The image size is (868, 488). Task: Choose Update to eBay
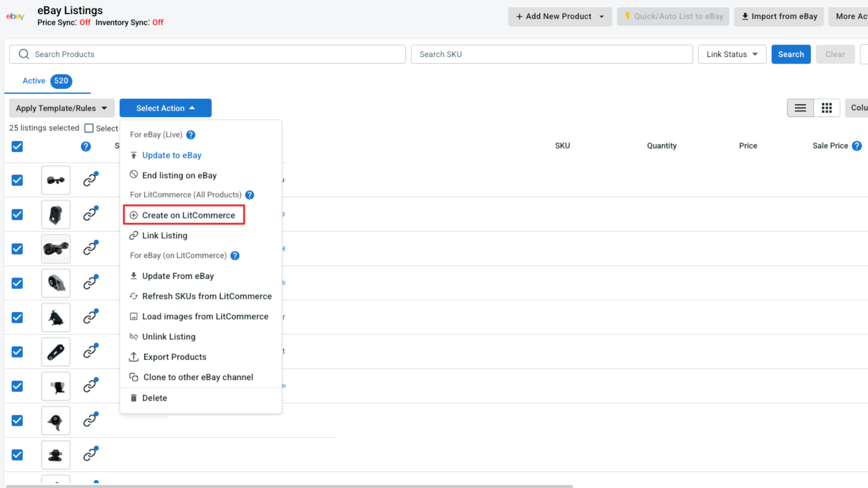click(x=171, y=155)
